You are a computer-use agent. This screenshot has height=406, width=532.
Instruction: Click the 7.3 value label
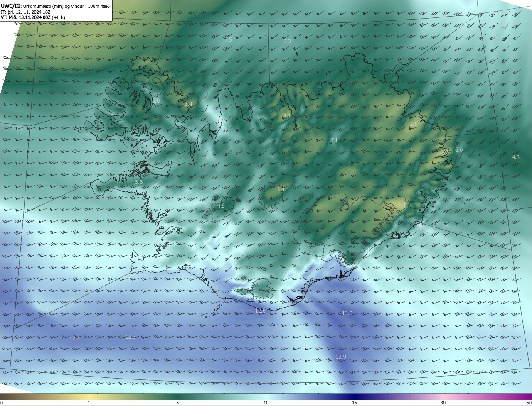click(287, 41)
